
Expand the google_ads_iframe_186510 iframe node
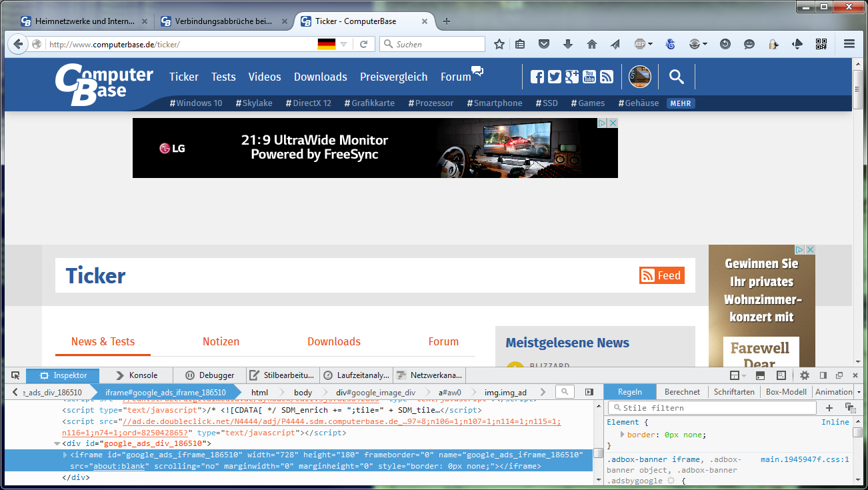click(65, 455)
